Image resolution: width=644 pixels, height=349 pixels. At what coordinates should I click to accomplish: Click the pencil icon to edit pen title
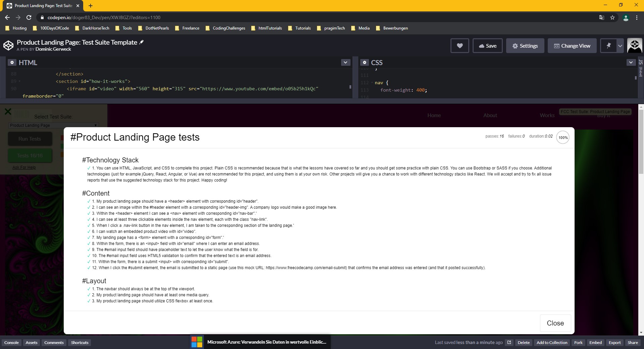[142, 42]
